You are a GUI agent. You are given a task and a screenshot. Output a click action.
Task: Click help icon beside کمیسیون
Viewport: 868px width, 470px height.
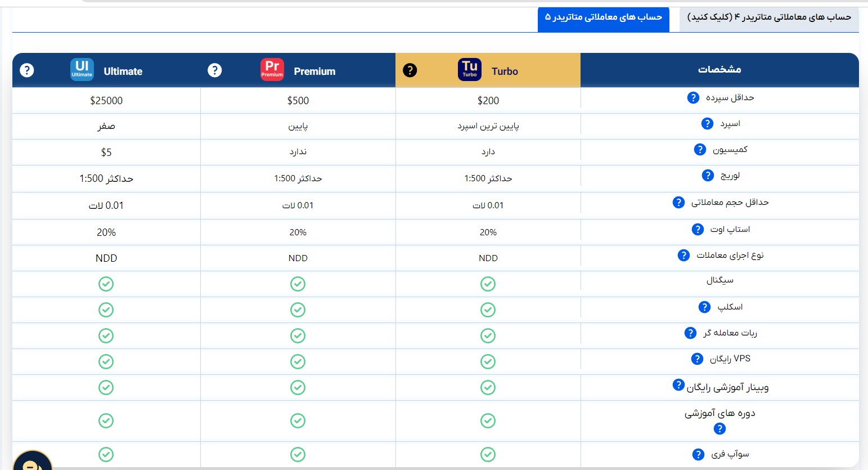coord(700,150)
